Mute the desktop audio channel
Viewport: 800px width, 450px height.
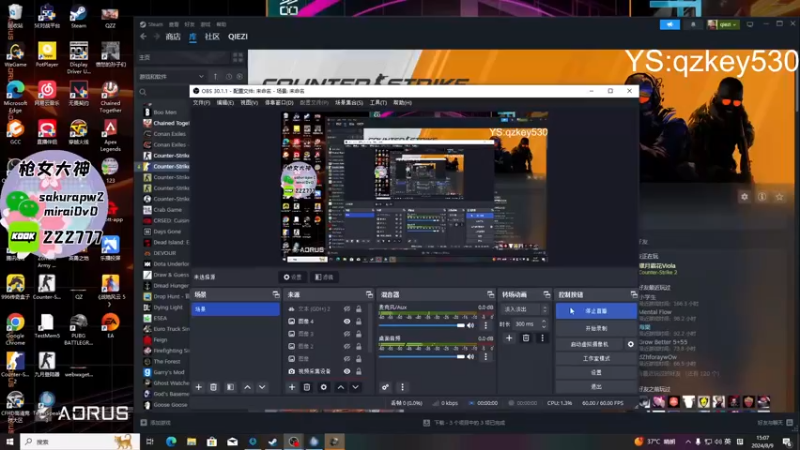[x=470, y=357]
